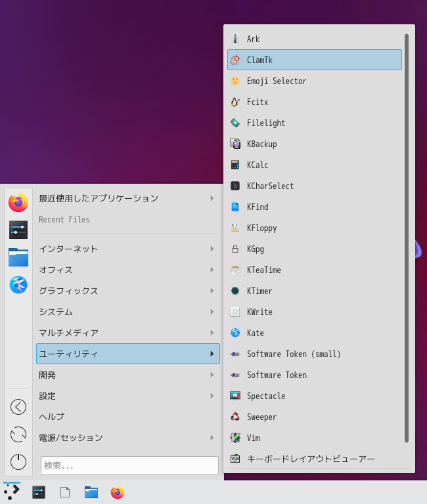427x504 pixels.
Task: Open the ヘルプ menu entry
Action: 128,417
